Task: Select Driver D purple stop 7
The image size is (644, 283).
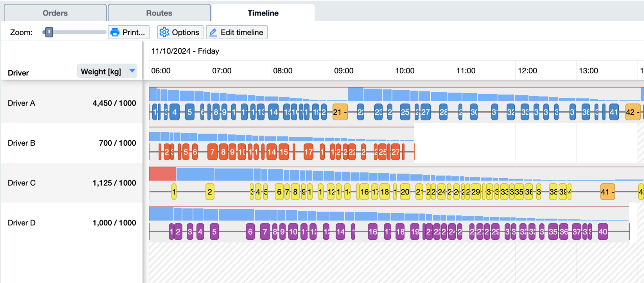Action: (x=265, y=232)
